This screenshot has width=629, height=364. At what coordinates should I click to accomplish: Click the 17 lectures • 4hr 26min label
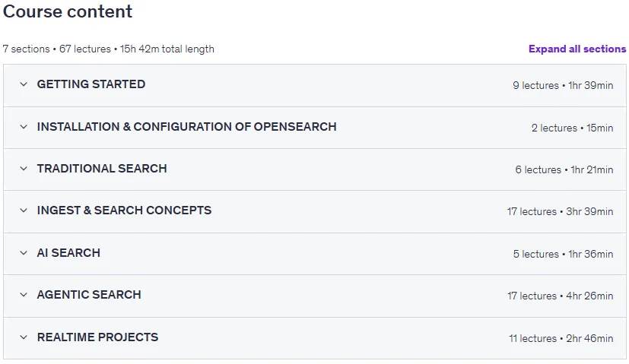[560, 296]
